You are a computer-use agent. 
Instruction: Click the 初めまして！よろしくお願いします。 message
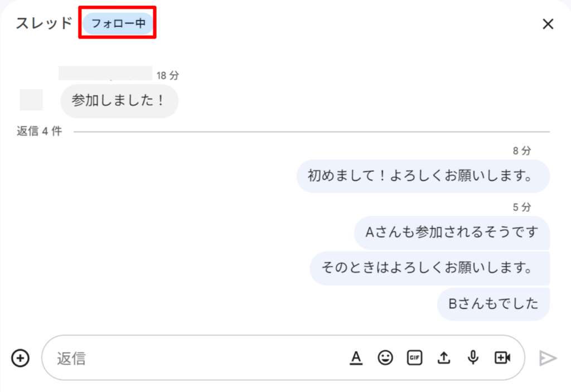tap(423, 176)
